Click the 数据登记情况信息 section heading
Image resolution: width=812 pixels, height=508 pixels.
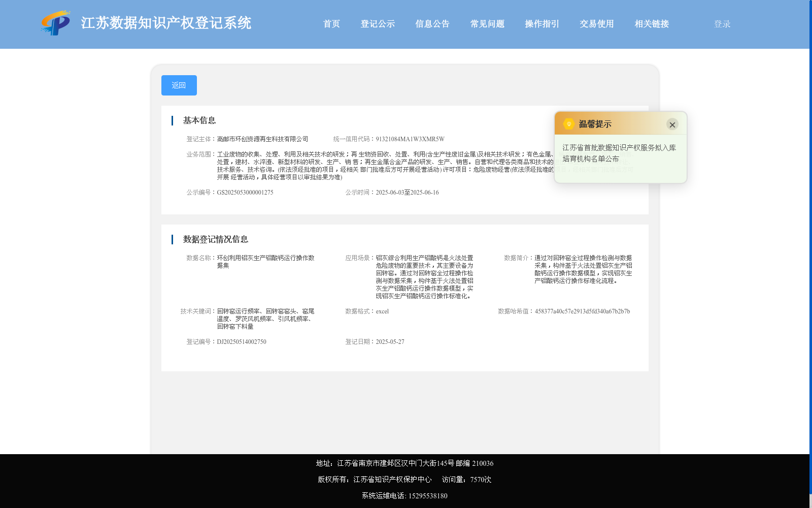[216, 239]
